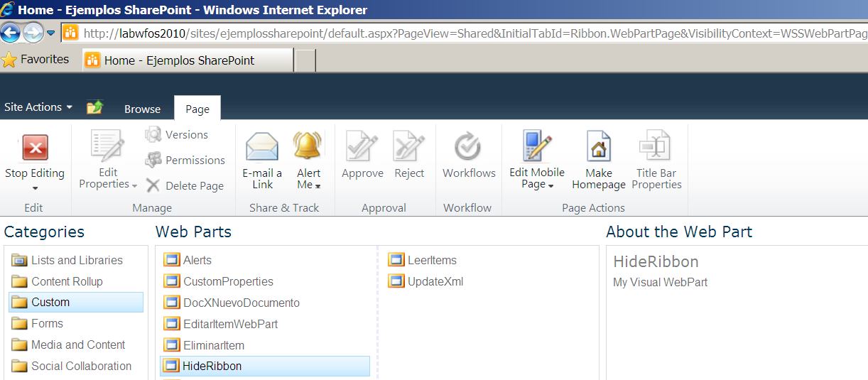This screenshot has width=868, height=380.
Task: Expand the Edit Properties dropdown arrow
Action: pos(134,185)
